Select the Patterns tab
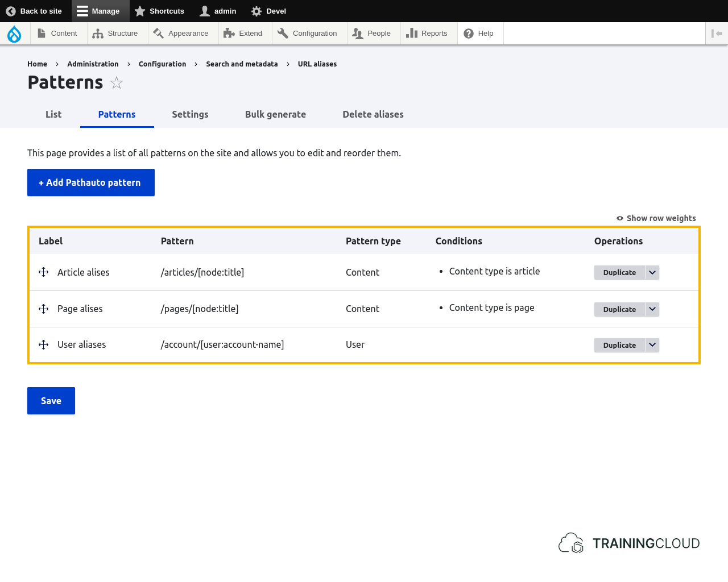 [117, 114]
